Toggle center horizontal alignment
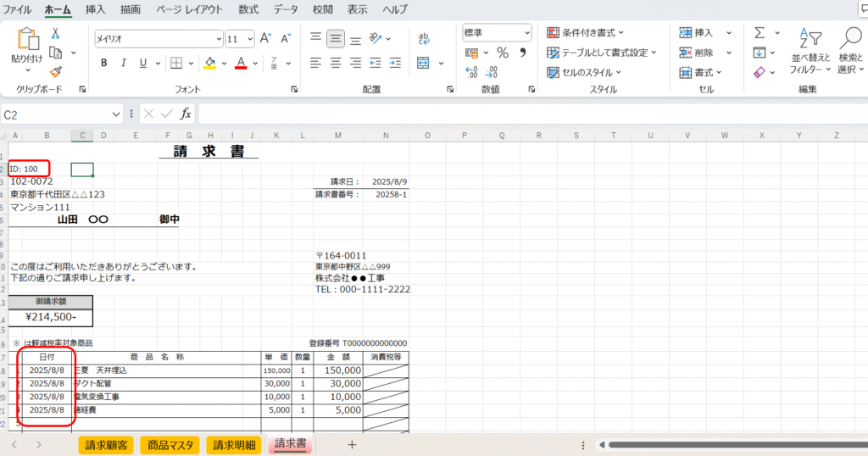 tap(336, 63)
